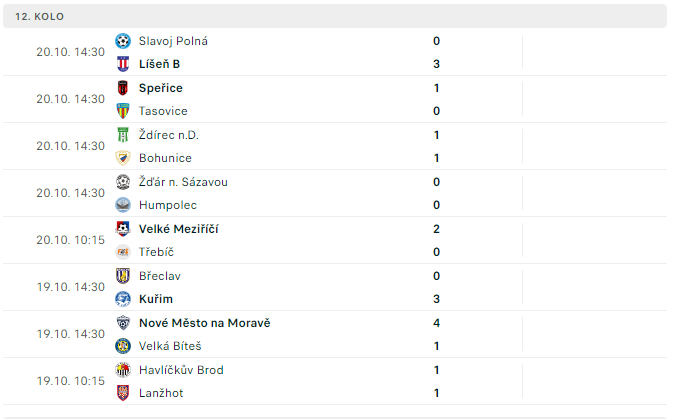Click the Slavoj Polná team logo
The height and width of the screenshot is (419, 673).
click(123, 41)
